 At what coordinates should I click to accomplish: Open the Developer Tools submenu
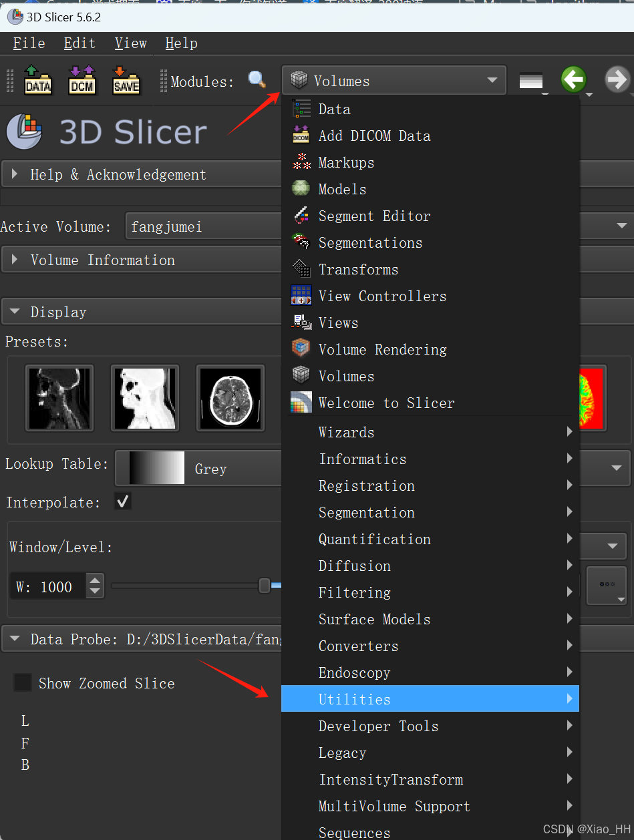(430, 726)
